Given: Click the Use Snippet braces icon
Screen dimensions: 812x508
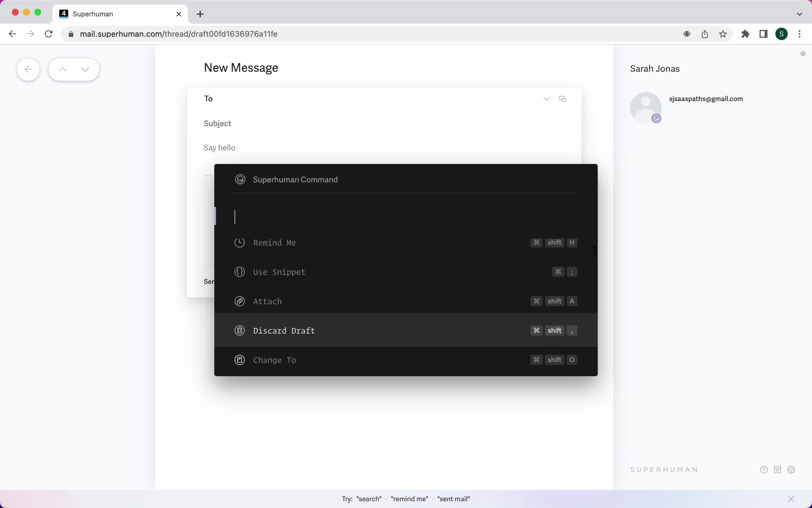Looking at the screenshot, I should tap(240, 272).
